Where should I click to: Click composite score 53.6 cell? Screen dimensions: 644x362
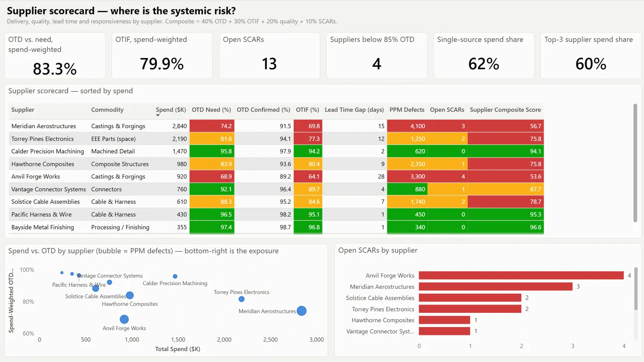click(506, 177)
